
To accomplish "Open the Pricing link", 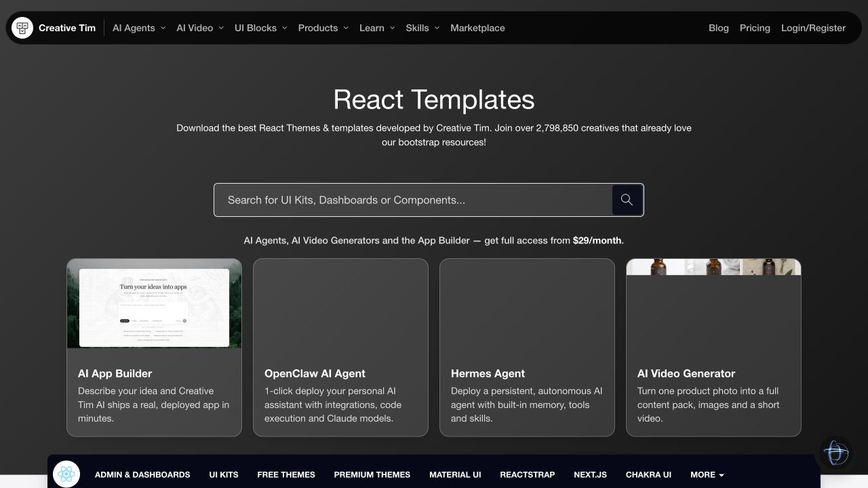I will [x=755, y=28].
